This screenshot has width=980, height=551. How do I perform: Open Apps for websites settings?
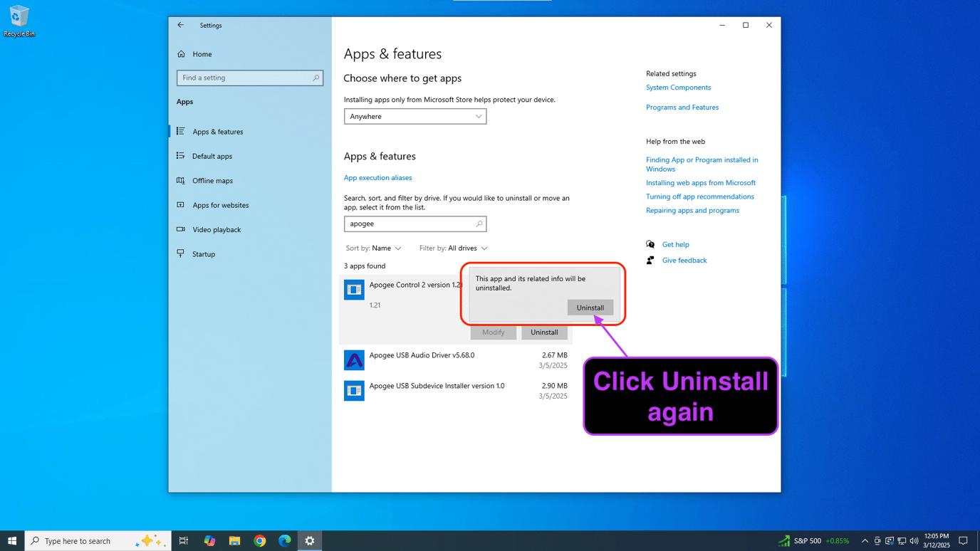(x=221, y=205)
